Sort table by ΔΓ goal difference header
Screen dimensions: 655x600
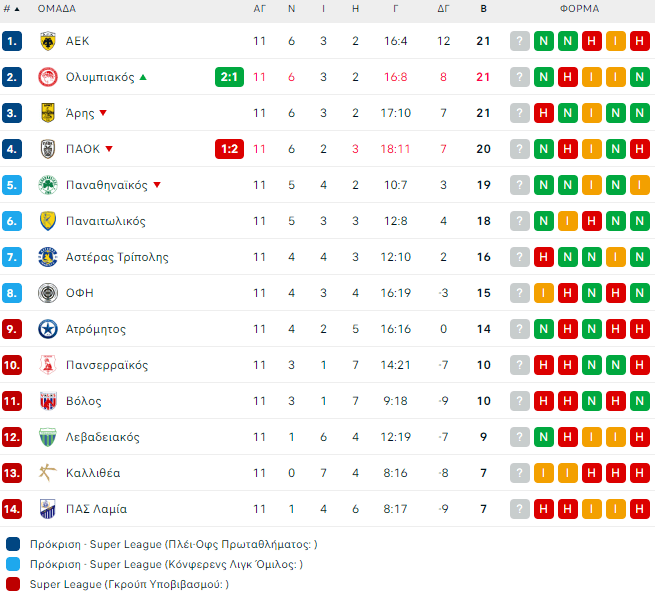[x=443, y=8]
